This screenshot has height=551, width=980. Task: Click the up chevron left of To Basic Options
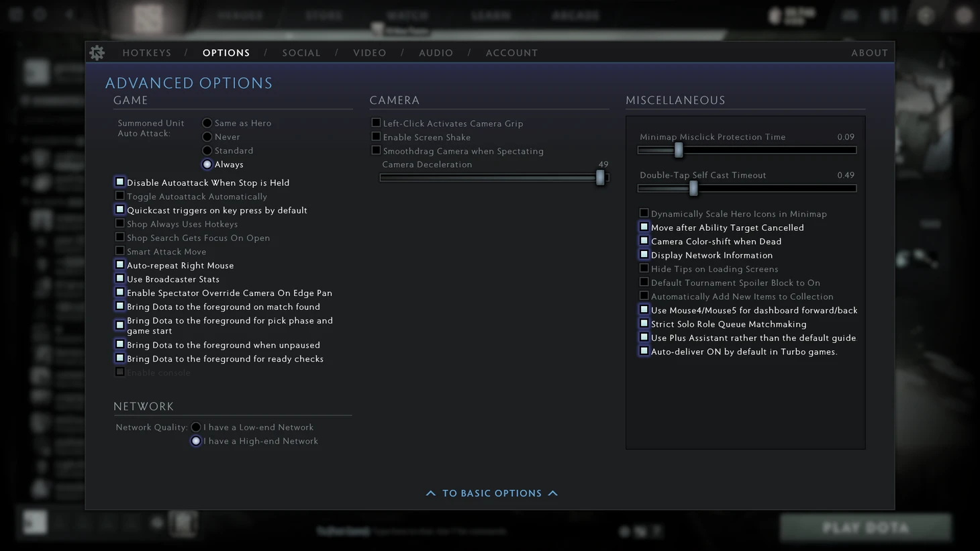pos(431,493)
